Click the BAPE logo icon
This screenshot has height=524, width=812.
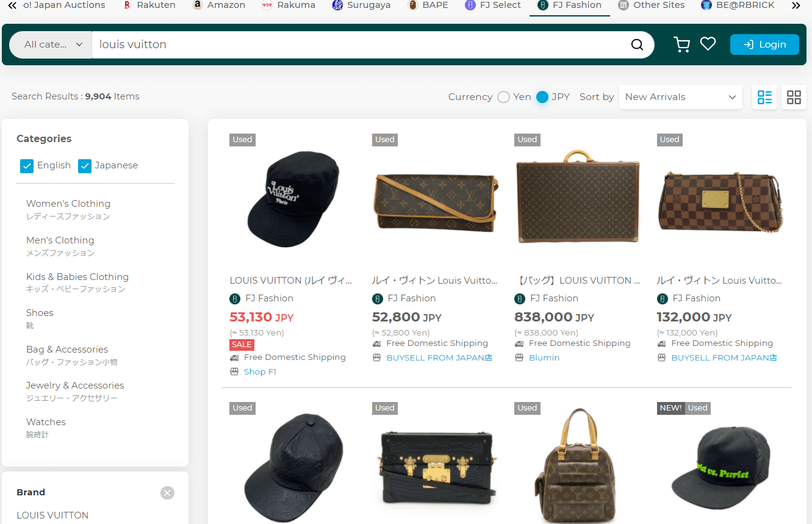coord(412,5)
